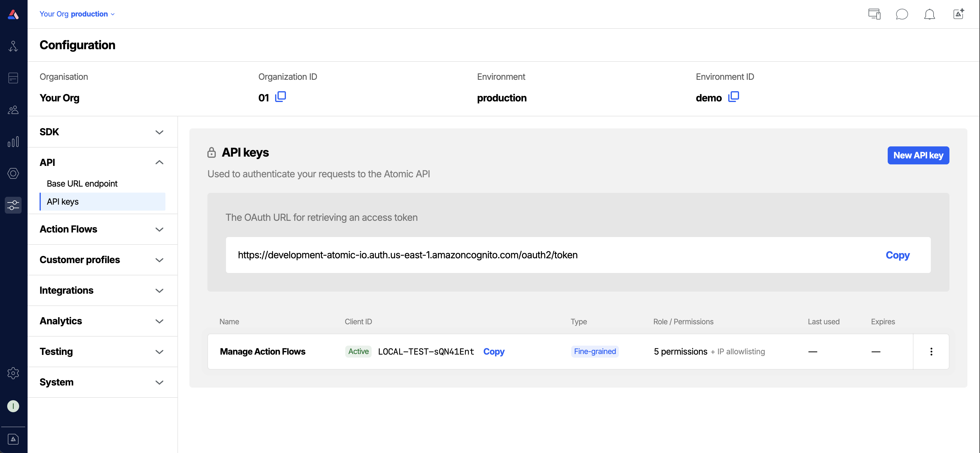Click the 5 permissions text
This screenshot has height=453, width=980.
(x=680, y=351)
